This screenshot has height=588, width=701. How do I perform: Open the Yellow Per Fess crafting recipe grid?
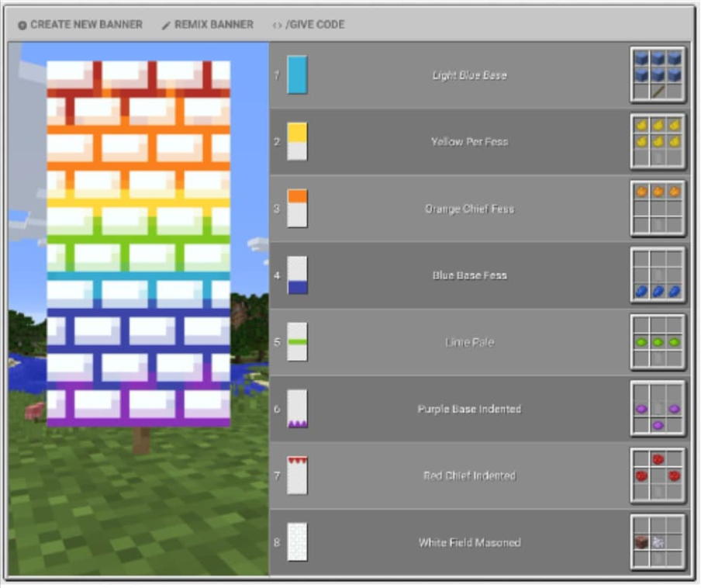tap(658, 141)
